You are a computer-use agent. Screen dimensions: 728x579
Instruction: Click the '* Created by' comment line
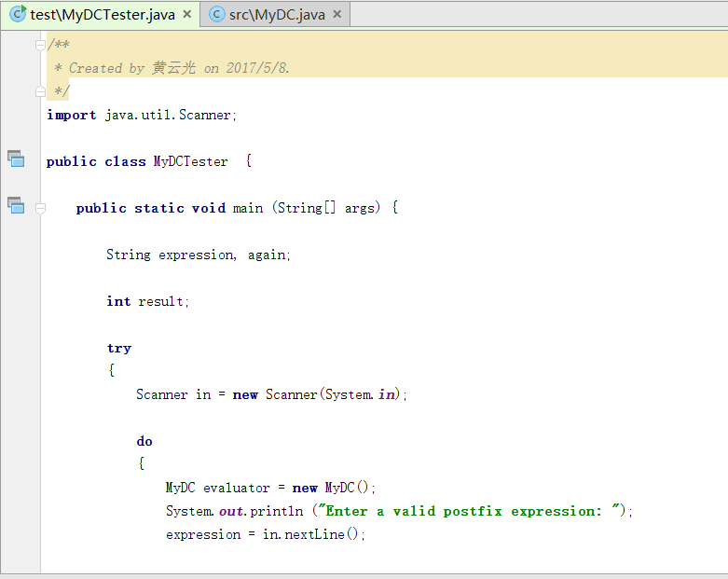point(172,68)
